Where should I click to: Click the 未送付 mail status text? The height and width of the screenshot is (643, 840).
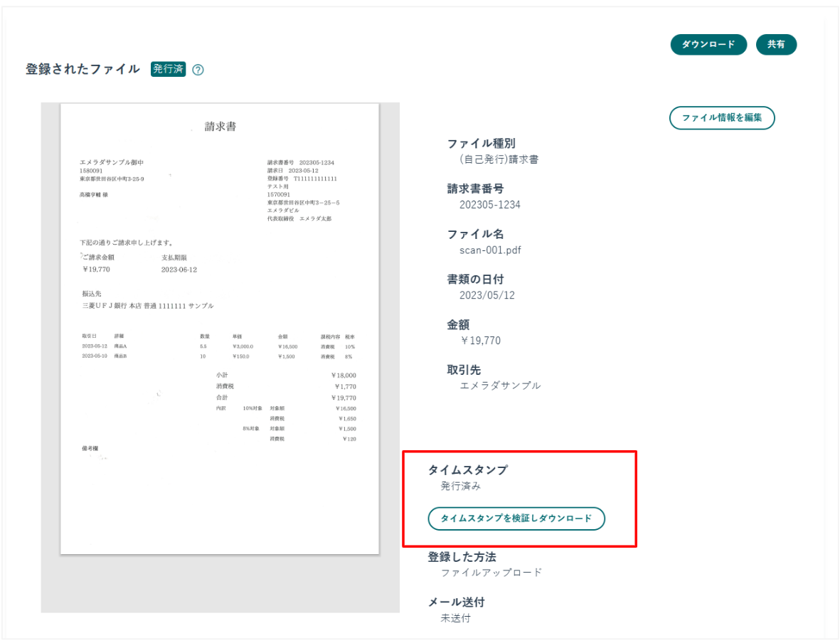455,618
